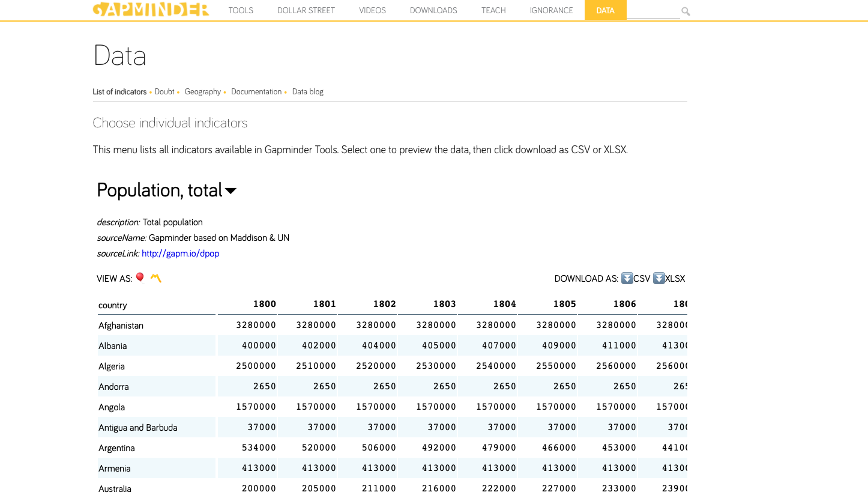
Task: Open the Data blog link
Action: click(x=308, y=92)
